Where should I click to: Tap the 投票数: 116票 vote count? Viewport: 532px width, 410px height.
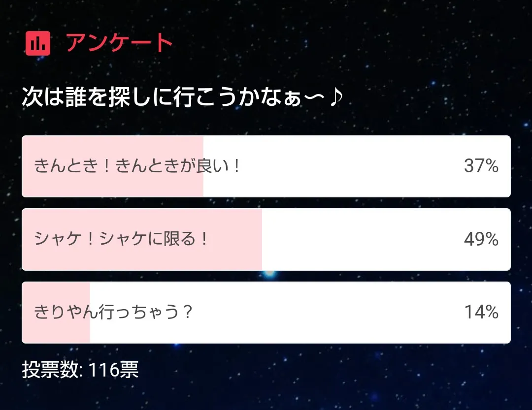[x=80, y=370]
